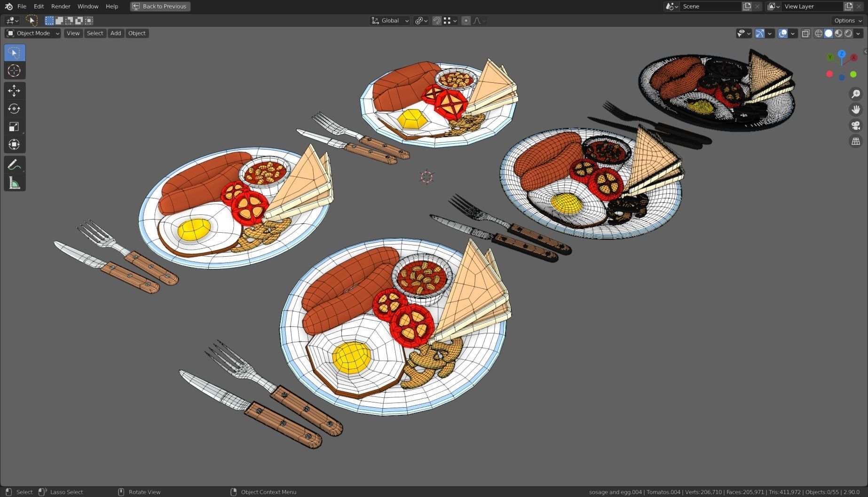This screenshot has height=497, width=868.
Task: Toggle viewport overlays display
Action: [x=783, y=33]
